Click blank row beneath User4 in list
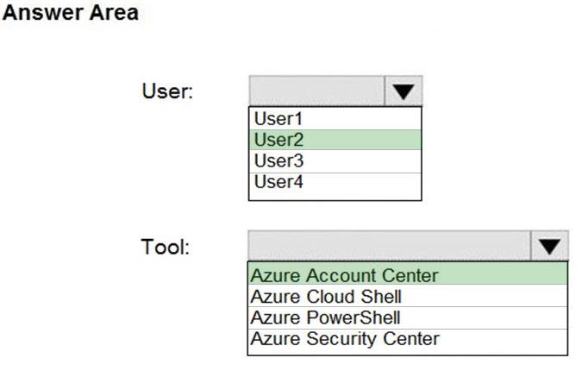 [335, 195]
